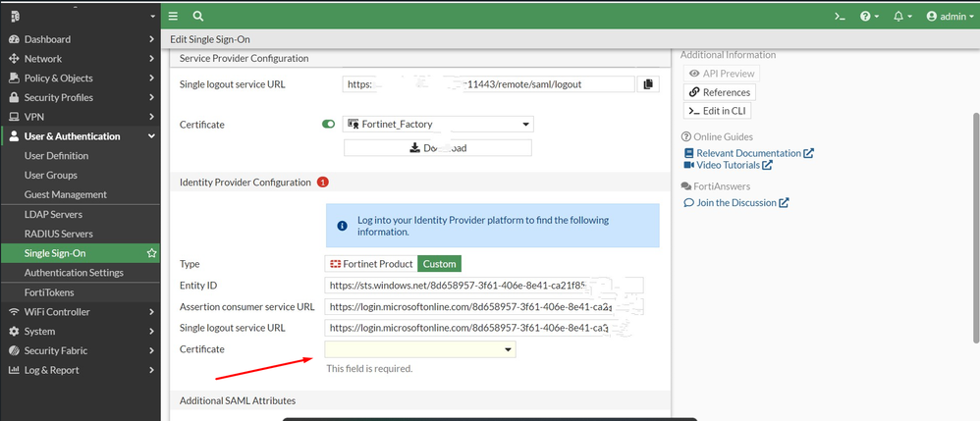
Task: Select Single Sign-On menu item
Action: pyautogui.click(x=81, y=253)
